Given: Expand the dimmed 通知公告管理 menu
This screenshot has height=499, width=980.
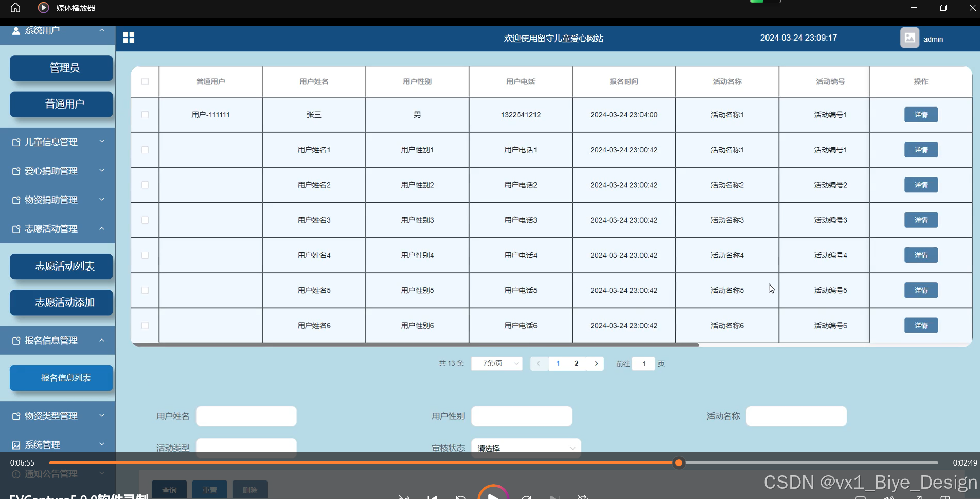Looking at the screenshot, I should [58, 474].
